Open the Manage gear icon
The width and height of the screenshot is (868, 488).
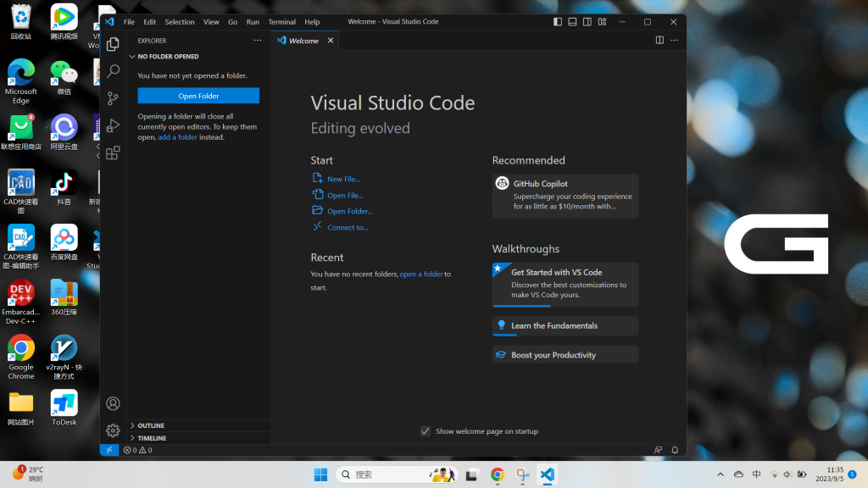[113, 430]
